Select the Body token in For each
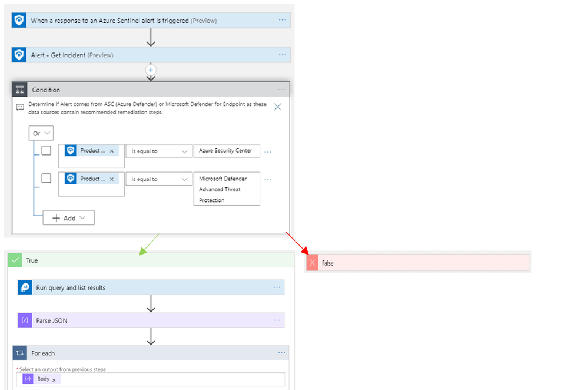Screen dimensions: 588x390 [41, 379]
